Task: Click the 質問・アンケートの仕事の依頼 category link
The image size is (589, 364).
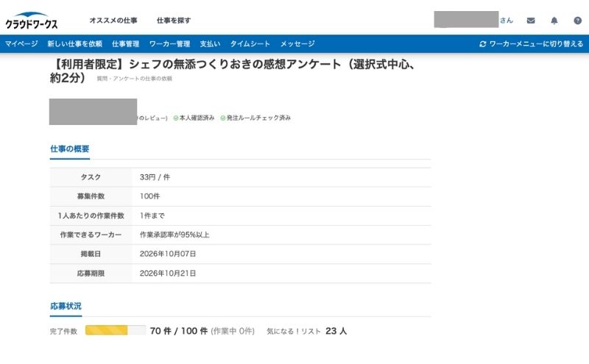Action: click(x=135, y=79)
